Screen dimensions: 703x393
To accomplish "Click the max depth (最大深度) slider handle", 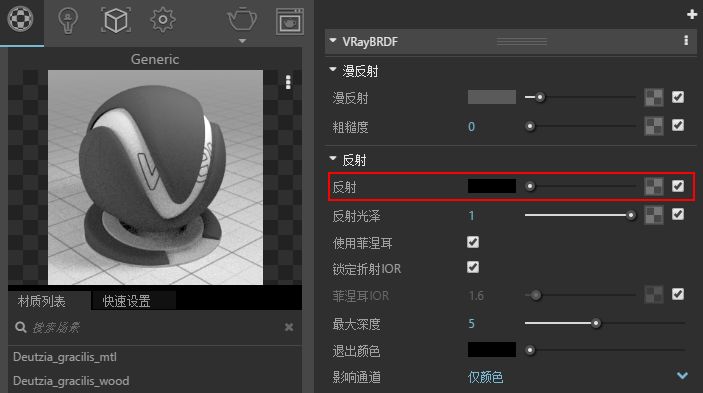I will tap(596, 323).
